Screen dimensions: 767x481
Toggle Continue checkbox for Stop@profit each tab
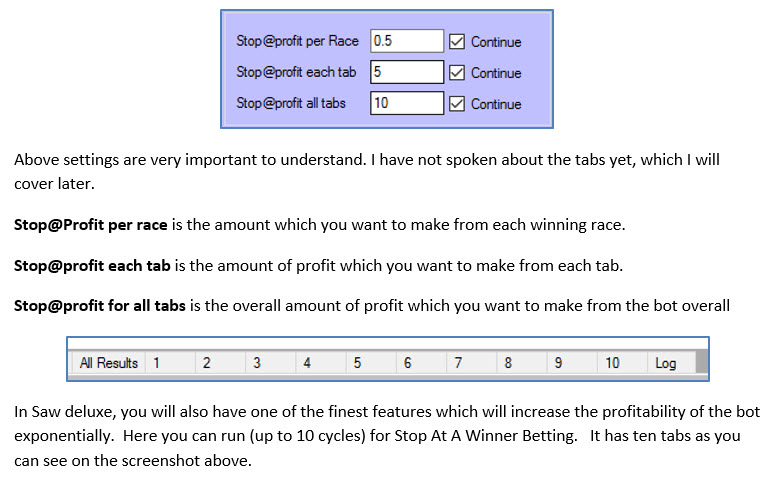(457, 73)
